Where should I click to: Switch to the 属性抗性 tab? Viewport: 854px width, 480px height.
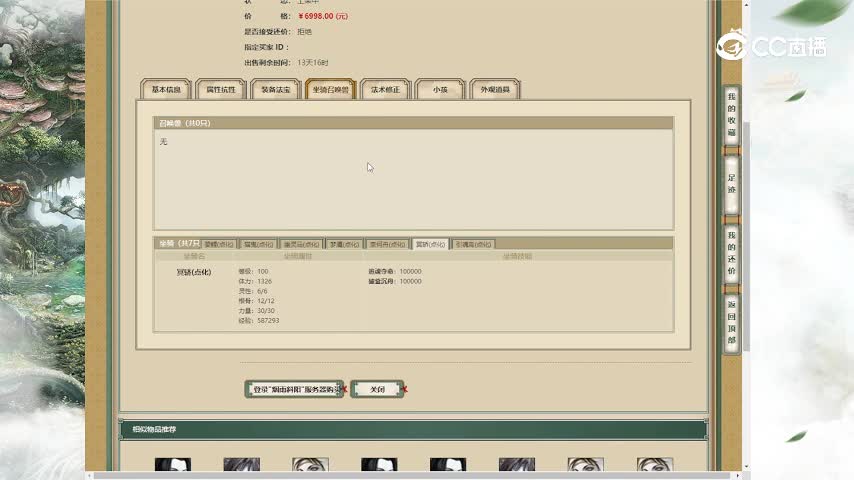221,90
